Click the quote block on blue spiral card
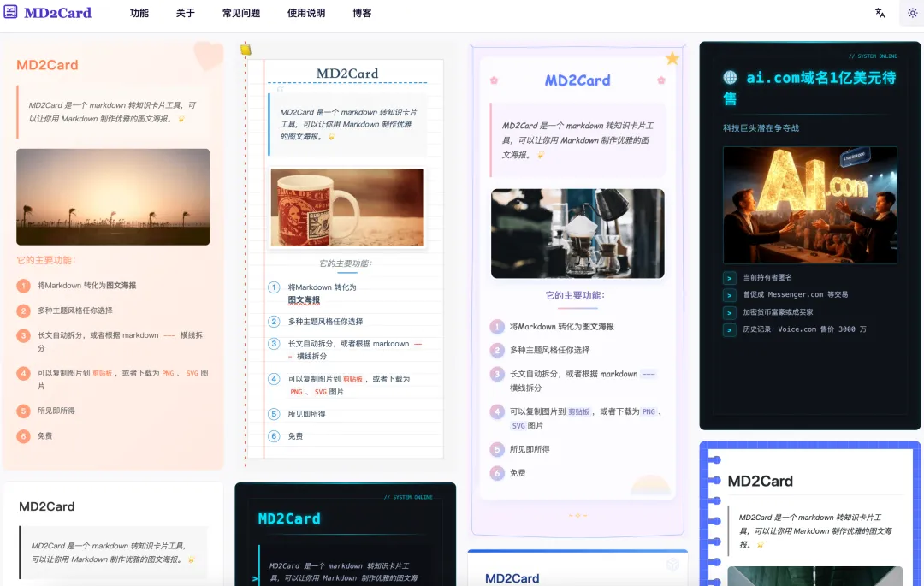Screen dimensions: 924x586 (x=815, y=530)
